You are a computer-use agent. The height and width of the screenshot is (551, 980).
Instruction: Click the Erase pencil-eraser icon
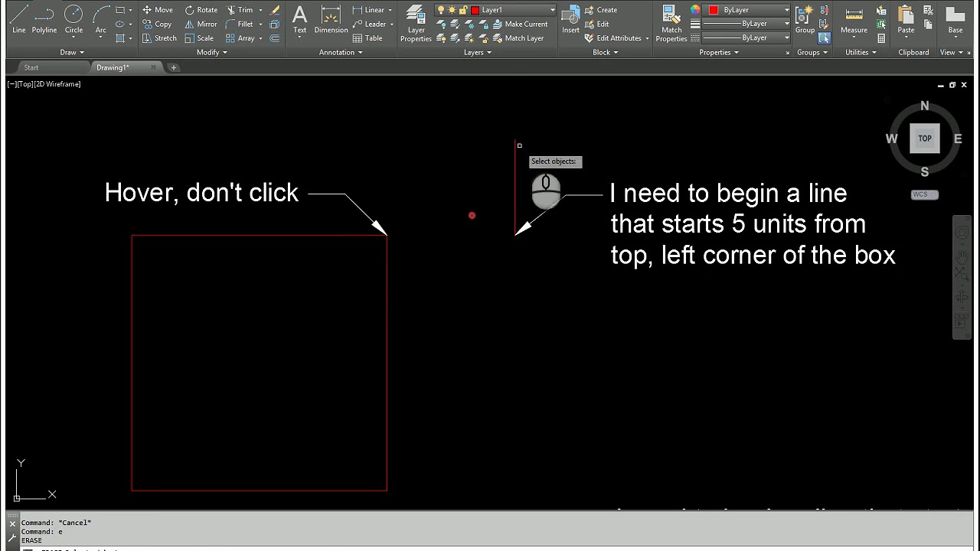pos(275,10)
